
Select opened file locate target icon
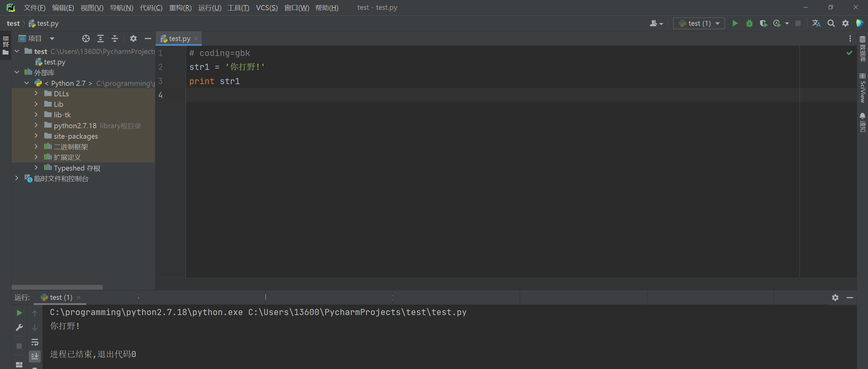[x=86, y=39]
